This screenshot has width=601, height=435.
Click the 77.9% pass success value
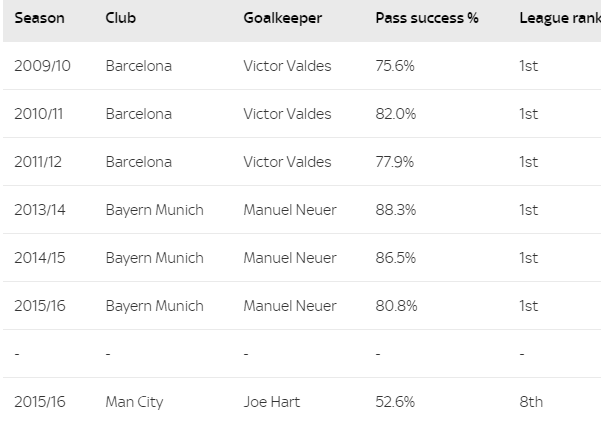[395, 162]
